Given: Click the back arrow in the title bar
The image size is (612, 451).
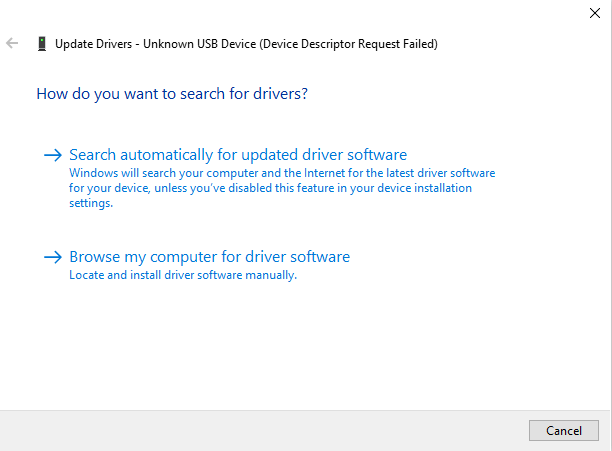Looking at the screenshot, I should click(x=13, y=43).
